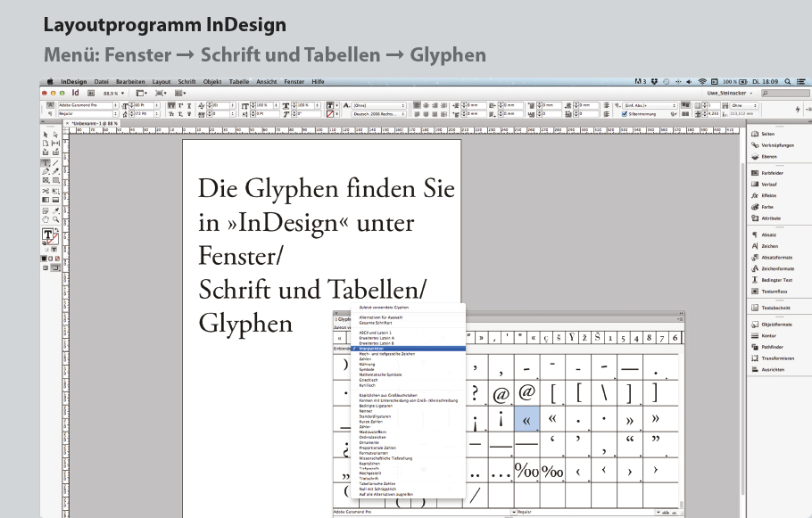The image size is (812, 518).
Task: Click the Untitled-1 document tab
Action: (94, 124)
